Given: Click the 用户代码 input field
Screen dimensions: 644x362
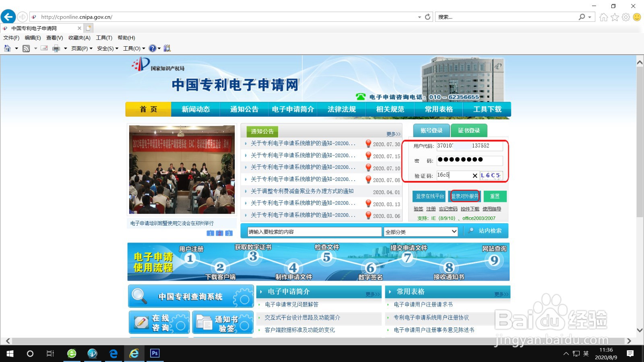Looking at the screenshot, I should (470, 146).
